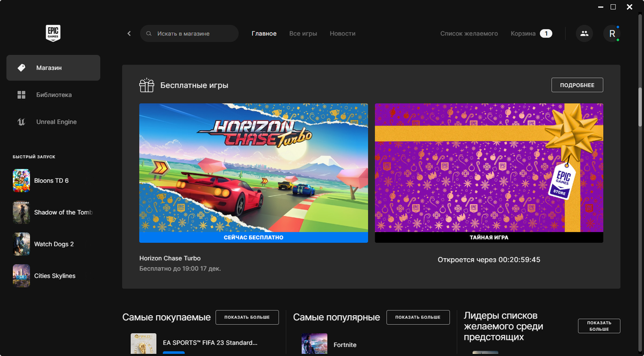Image resolution: width=644 pixels, height=356 pixels.
Task: Open the cart count badge
Action: 546,33
